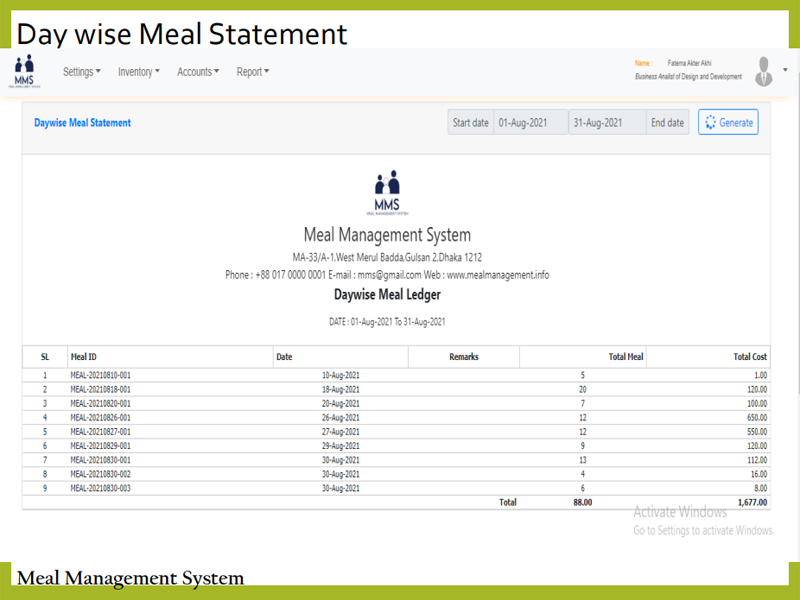
Task: Click the Generate button
Action: click(728, 123)
